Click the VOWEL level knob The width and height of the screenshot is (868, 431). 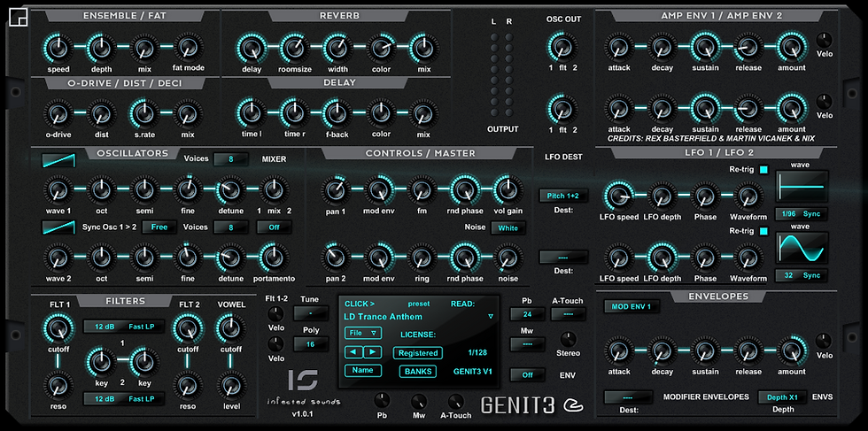click(x=231, y=386)
